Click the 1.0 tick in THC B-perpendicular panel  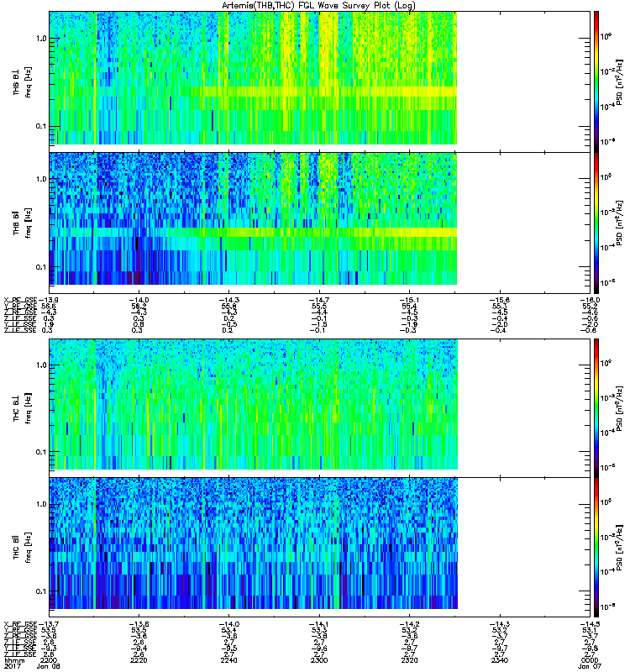coord(41,365)
